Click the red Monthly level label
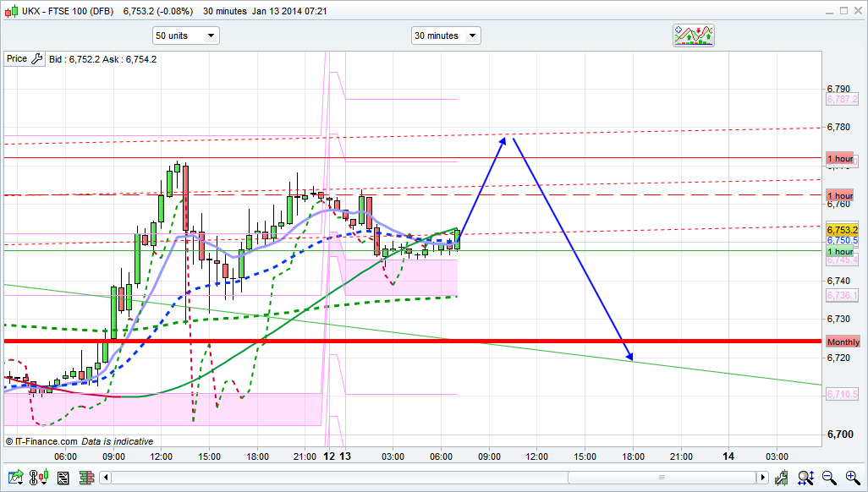The height and width of the screenshot is (492, 868). (x=843, y=342)
